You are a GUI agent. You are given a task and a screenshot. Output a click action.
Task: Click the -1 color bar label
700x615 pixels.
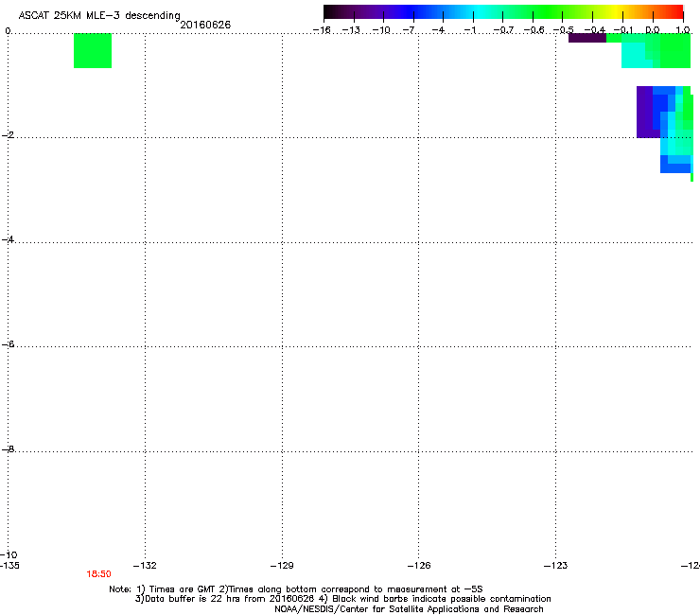(x=469, y=30)
